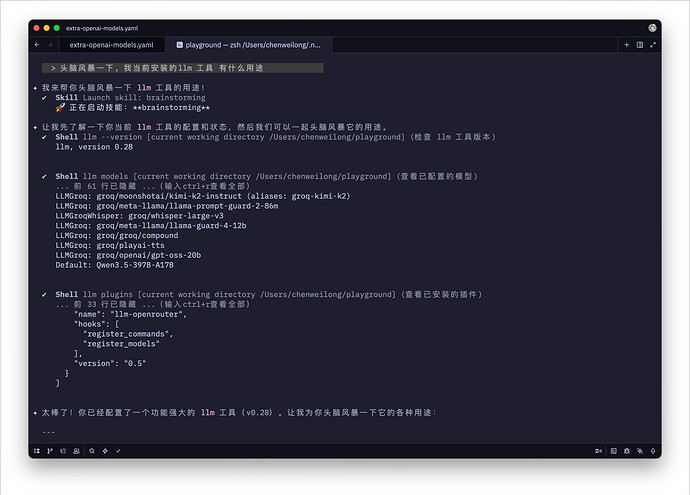
Task: Toggle the project panel icon in status bar
Action: [x=37, y=451]
